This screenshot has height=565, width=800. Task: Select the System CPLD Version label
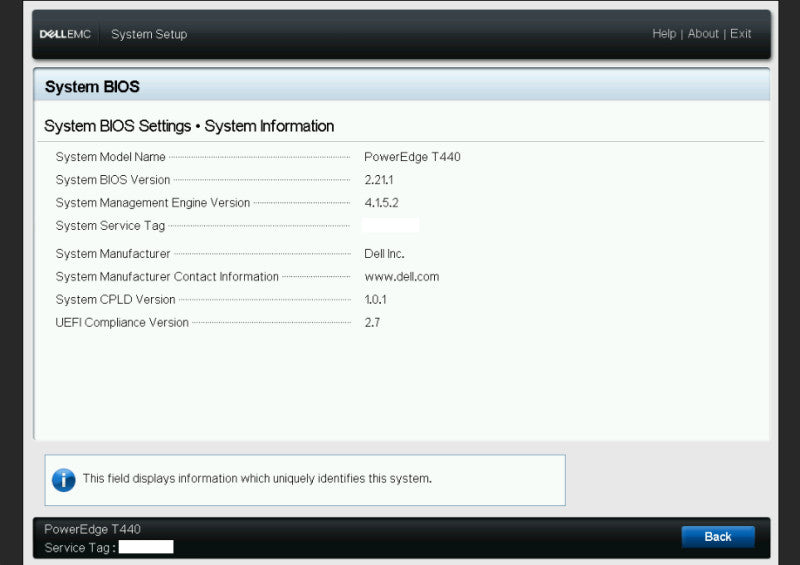[115, 300]
